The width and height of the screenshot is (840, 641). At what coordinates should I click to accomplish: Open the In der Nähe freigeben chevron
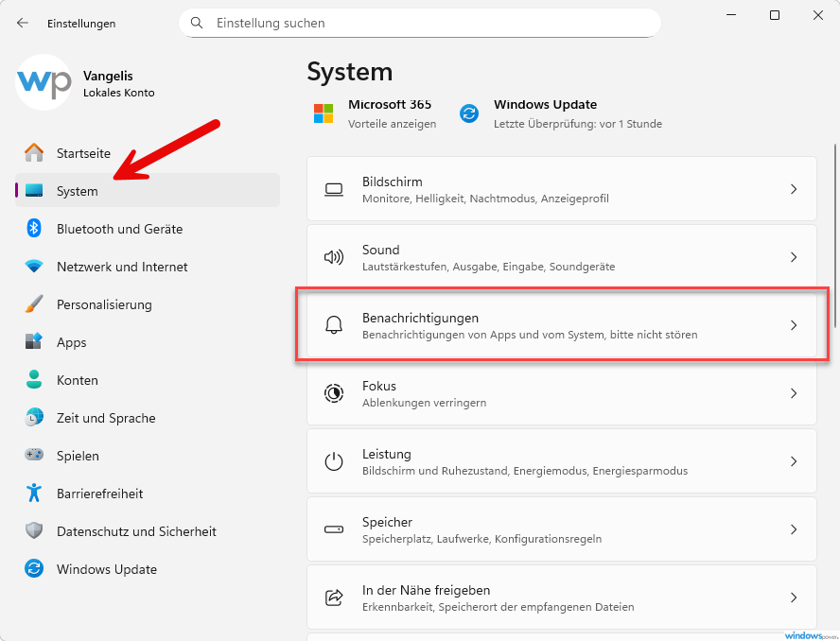point(794,598)
